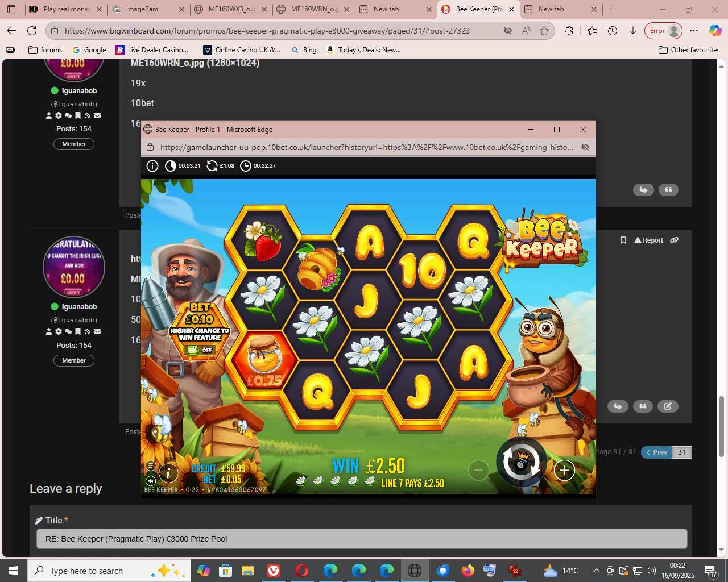
Task: Click the edit post pencil icon
Action: [x=668, y=406]
